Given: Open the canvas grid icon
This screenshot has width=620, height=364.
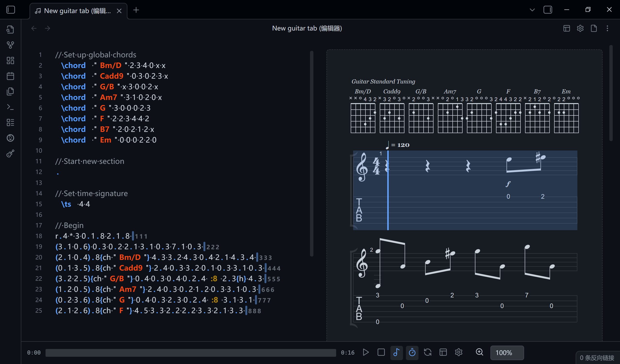Looking at the screenshot, I should pos(10,61).
